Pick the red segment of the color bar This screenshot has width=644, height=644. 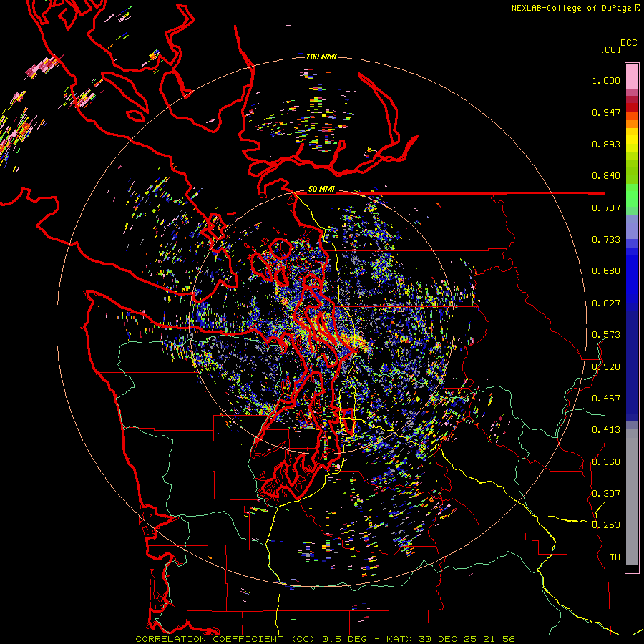click(632, 107)
